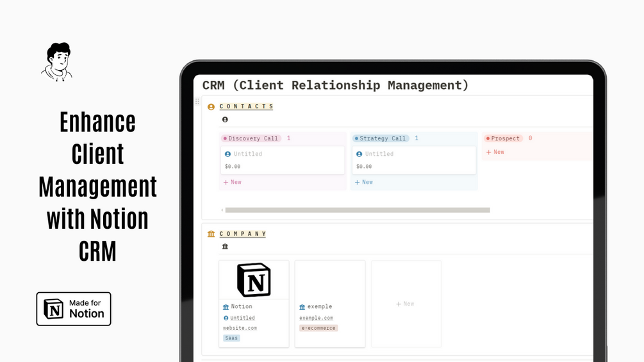Click the Made for Notion badge
644x362 pixels.
74,309
